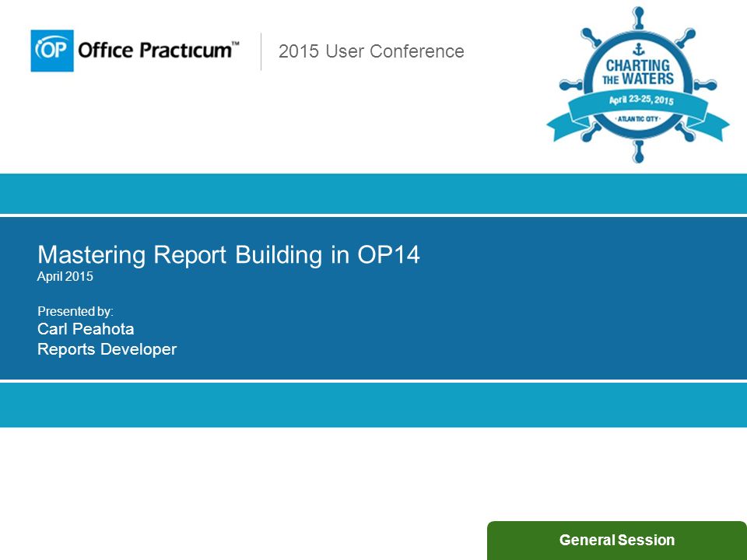
Task: Select the "2015 User Conference" header text
Action: click(x=371, y=51)
